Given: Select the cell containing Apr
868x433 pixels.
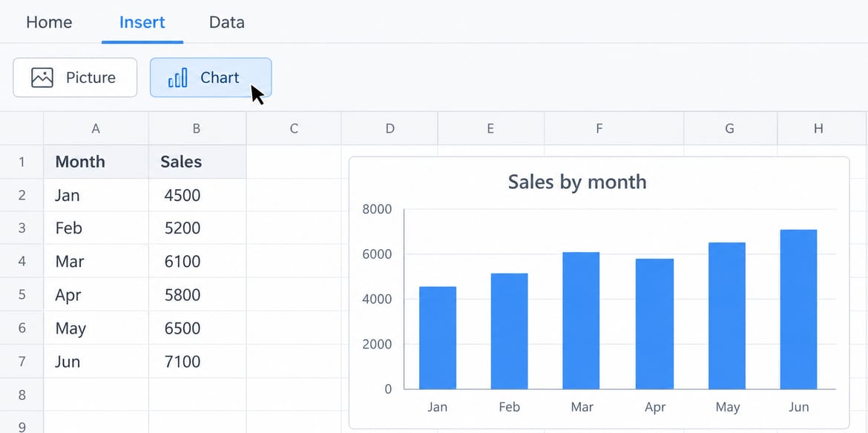Looking at the screenshot, I should pos(96,294).
